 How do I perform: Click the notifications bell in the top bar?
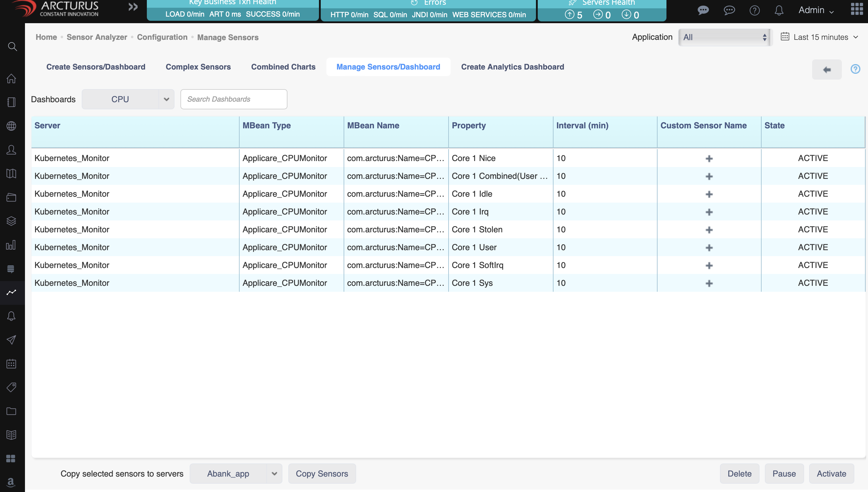[x=779, y=10]
